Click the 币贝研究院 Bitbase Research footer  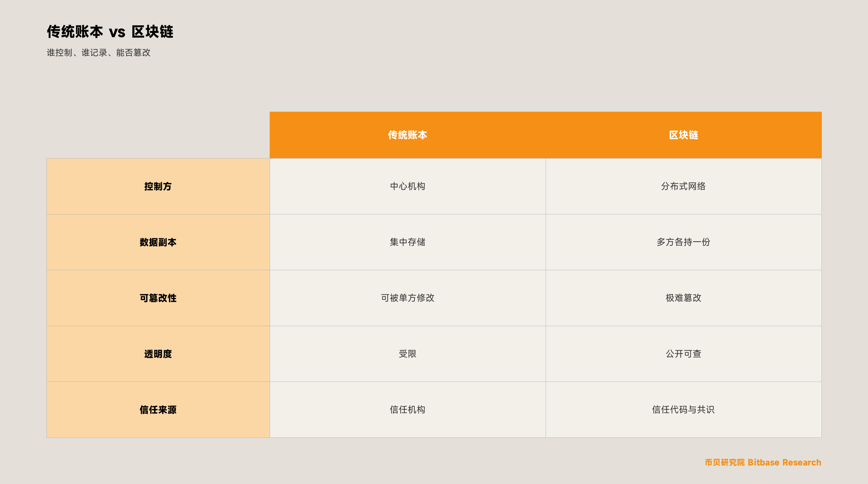coord(763,462)
